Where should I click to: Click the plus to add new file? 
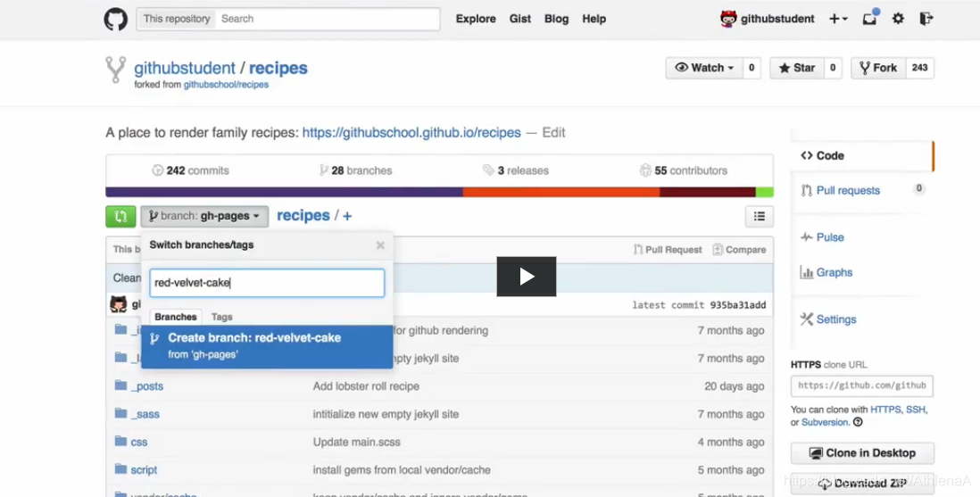tap(347, 216)
